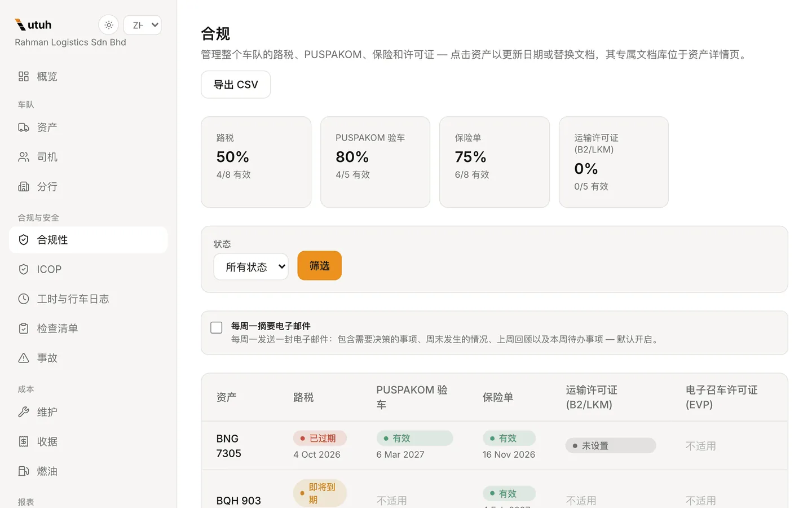The image size is (812, 508).
Task: Open 资产 via the truck icon
Action: 24,128
